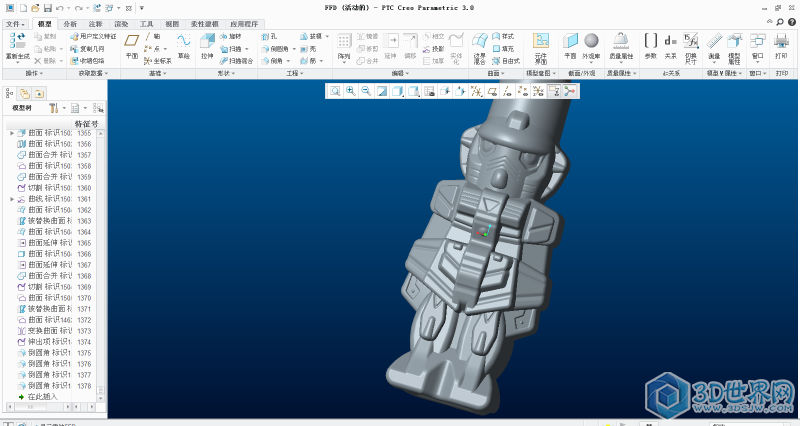The image size is (800, 426).
Task: Expand the 曲线 tree node numbered 1361
Action: coord(12,199)
